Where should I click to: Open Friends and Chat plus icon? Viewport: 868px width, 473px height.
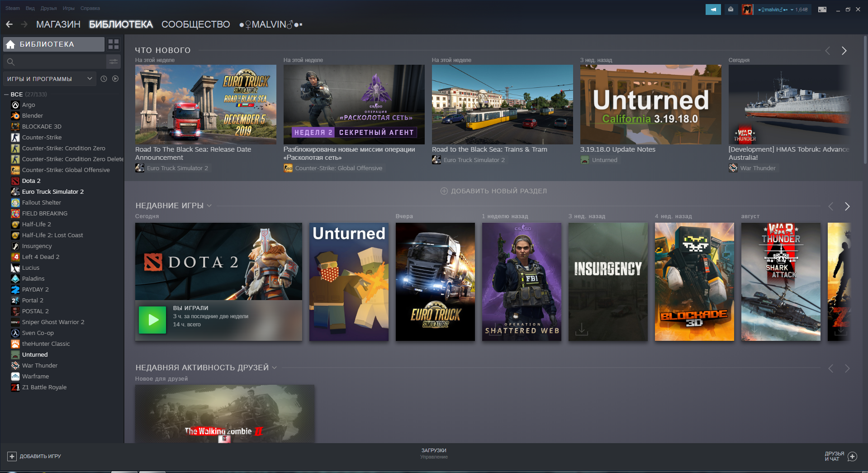click(852, 456)
